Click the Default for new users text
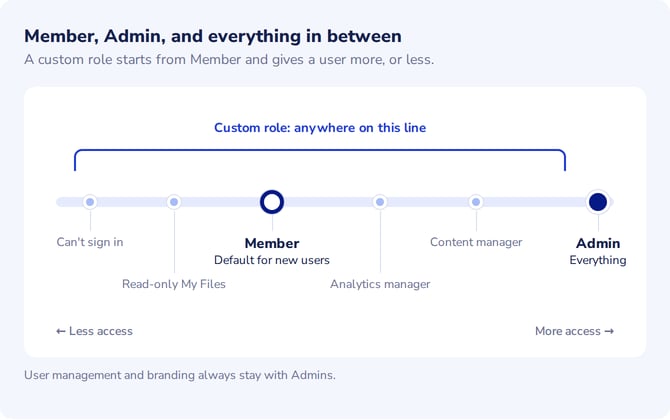670x420 pixels. coord(272,260)
